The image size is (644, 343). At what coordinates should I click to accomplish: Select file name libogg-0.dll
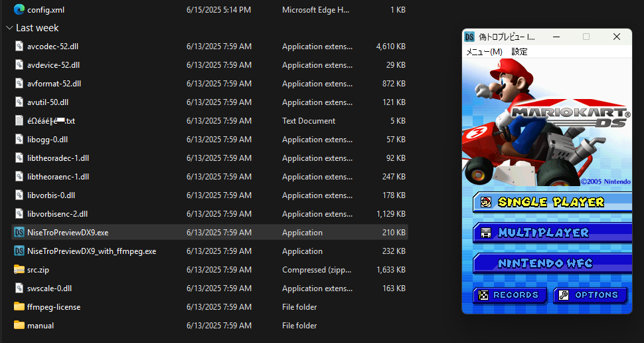[x=47, y=140]
